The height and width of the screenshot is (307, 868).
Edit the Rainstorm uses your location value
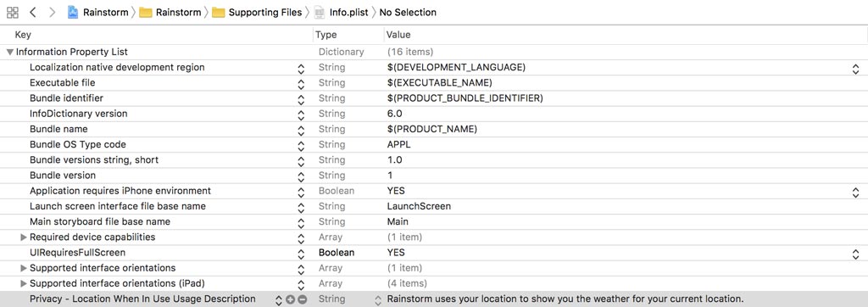point(565,299)
